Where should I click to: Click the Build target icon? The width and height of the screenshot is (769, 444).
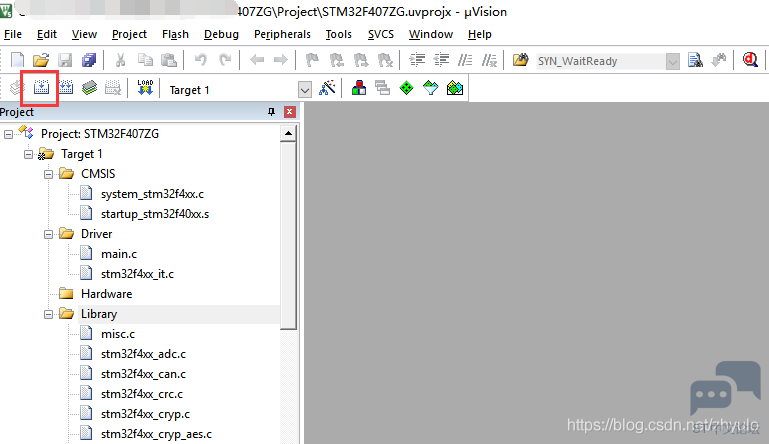click(x=41, y=88)
